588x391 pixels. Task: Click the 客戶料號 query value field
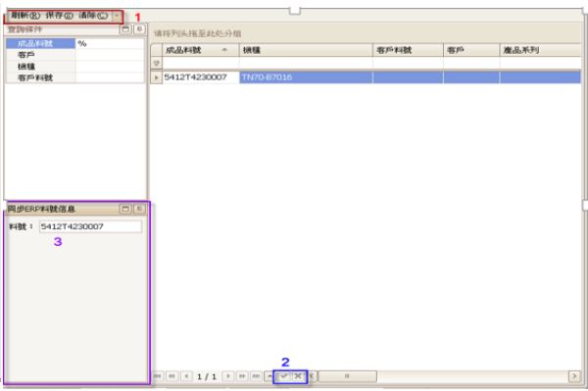pos(110,78)
